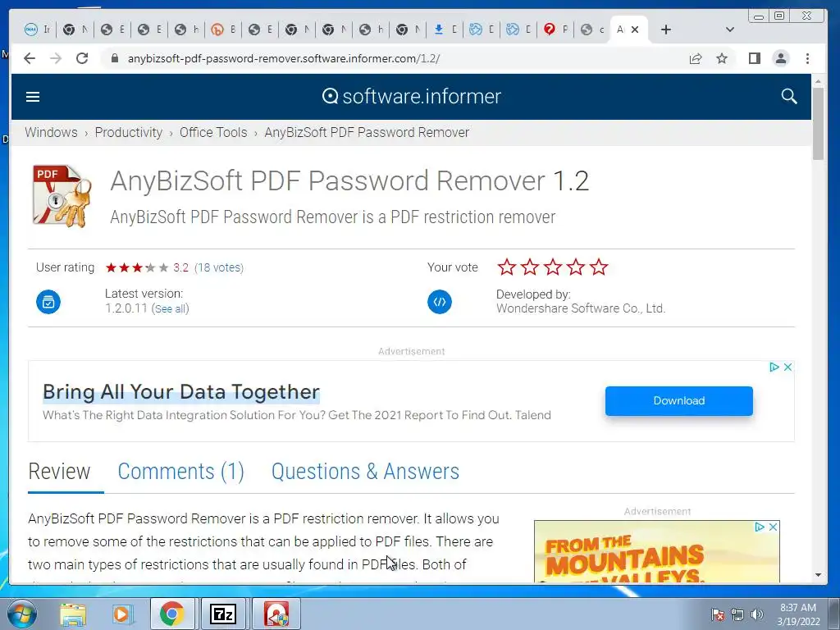Click the padlock site info icon
Viewport: 840px width, 630px height.
[x=114, y=58]
